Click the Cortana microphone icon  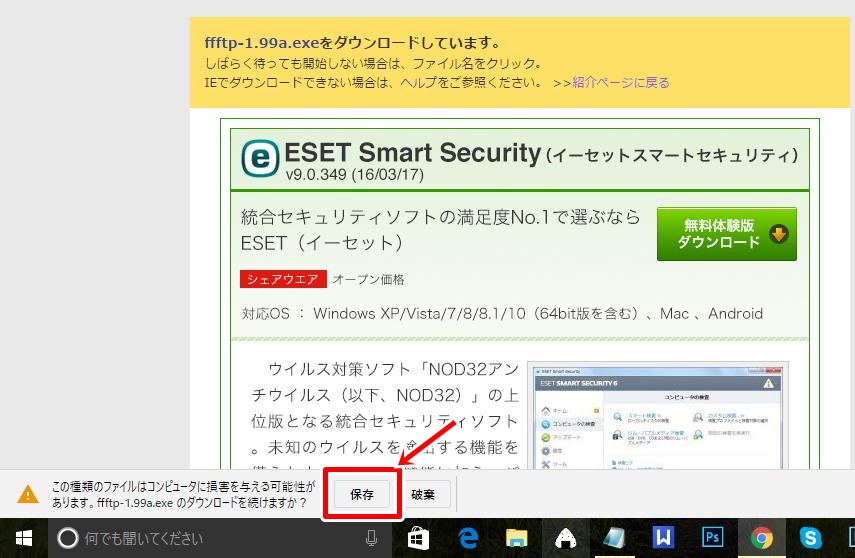coord(371,538)
